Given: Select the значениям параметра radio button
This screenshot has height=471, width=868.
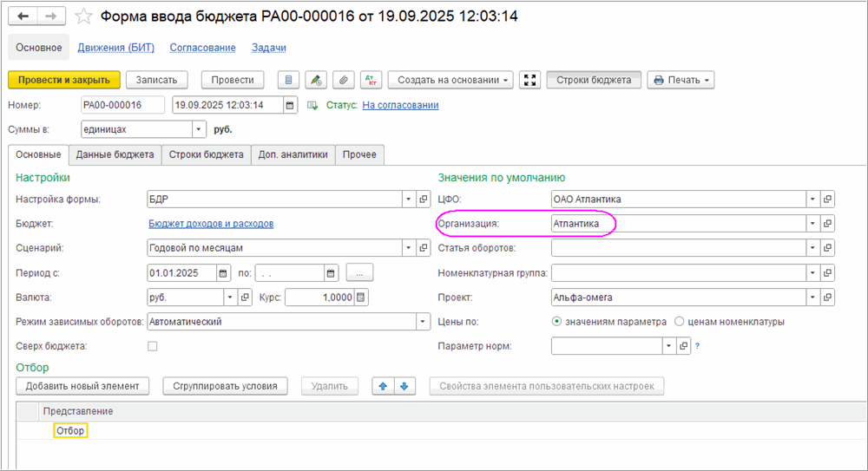Looking at the screenshot, I should [x=557, y=322].
